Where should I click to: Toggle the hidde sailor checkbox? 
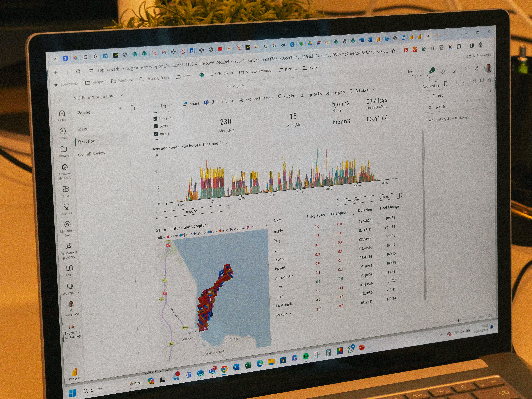click(x=156, y=134)
